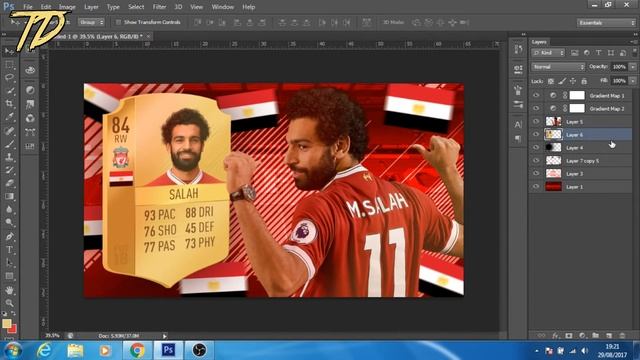Select the Gradient tool
This screenshot has width=640, height=360.
pos(9,196)
